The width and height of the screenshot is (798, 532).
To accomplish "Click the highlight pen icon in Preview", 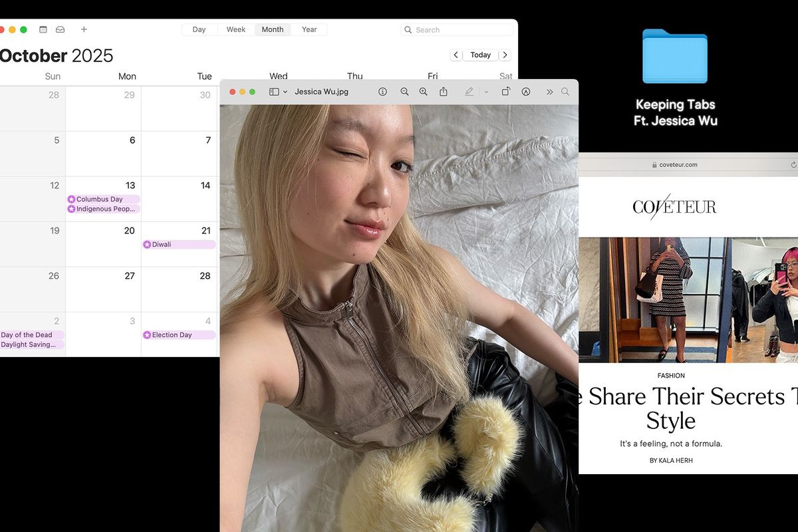I will tap(469, 92).
